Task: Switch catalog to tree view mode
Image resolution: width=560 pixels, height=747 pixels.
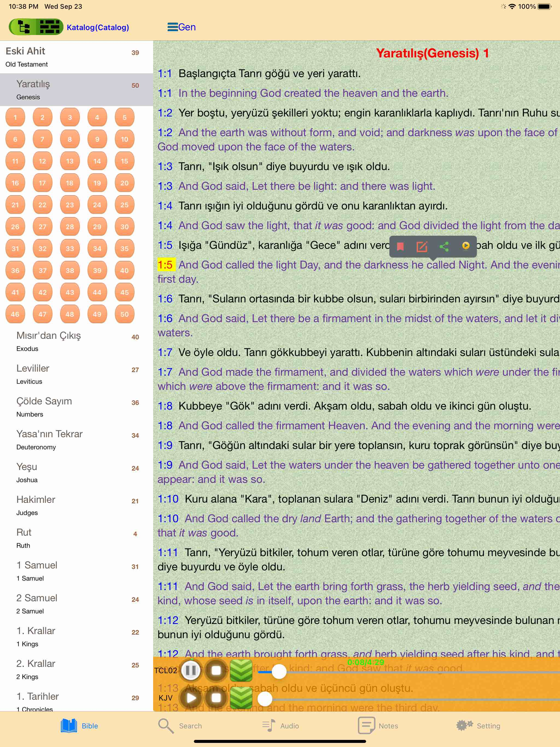Action: coord(23,27)
